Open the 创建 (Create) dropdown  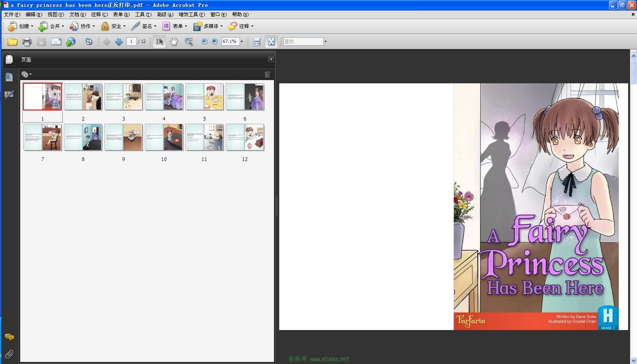(x=21, y=26)
